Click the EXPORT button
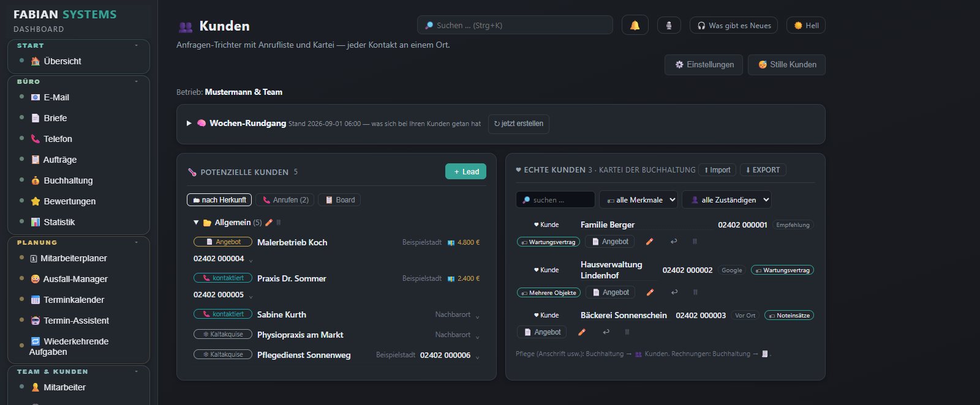Image resolution: width=980 pixels, height=405 pixels. point(763,170)
